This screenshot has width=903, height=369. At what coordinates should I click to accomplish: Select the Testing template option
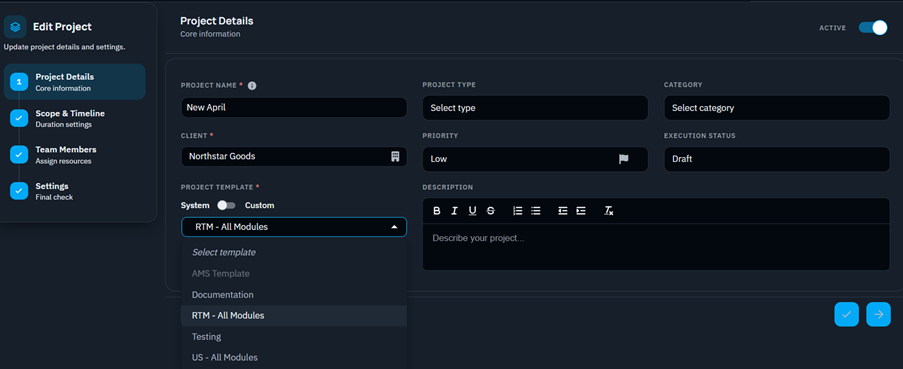(x=294, y=337)
